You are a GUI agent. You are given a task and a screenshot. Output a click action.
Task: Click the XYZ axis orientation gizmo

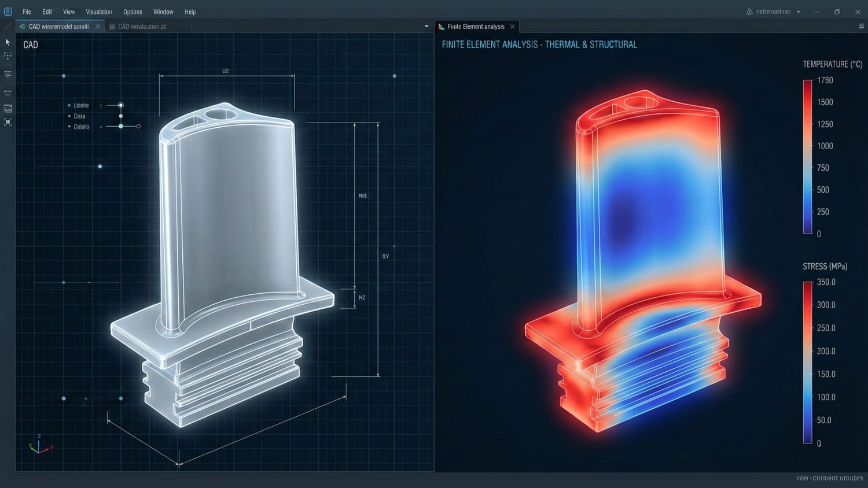click(x=39, y=445)
